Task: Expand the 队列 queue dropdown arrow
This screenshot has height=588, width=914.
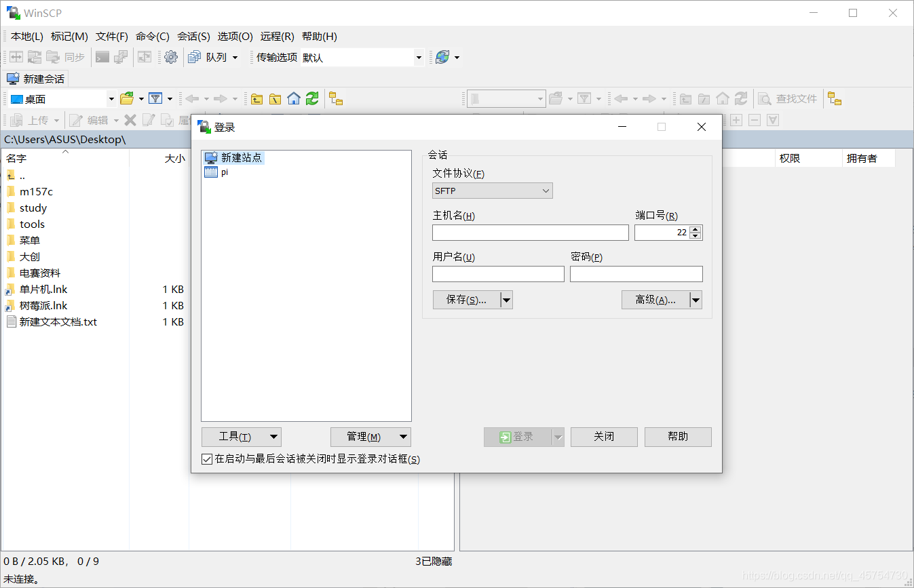Action: click(x=235, y=58)
